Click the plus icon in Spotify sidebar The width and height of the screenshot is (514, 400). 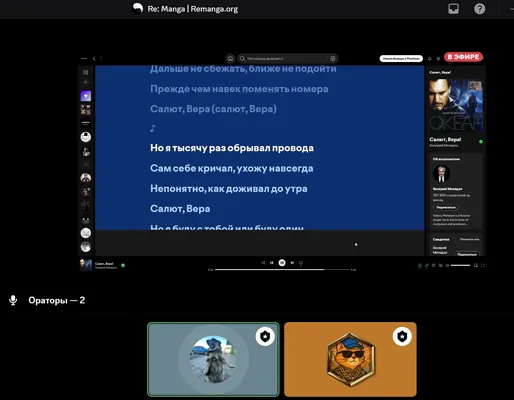click(x=86, y=82)
